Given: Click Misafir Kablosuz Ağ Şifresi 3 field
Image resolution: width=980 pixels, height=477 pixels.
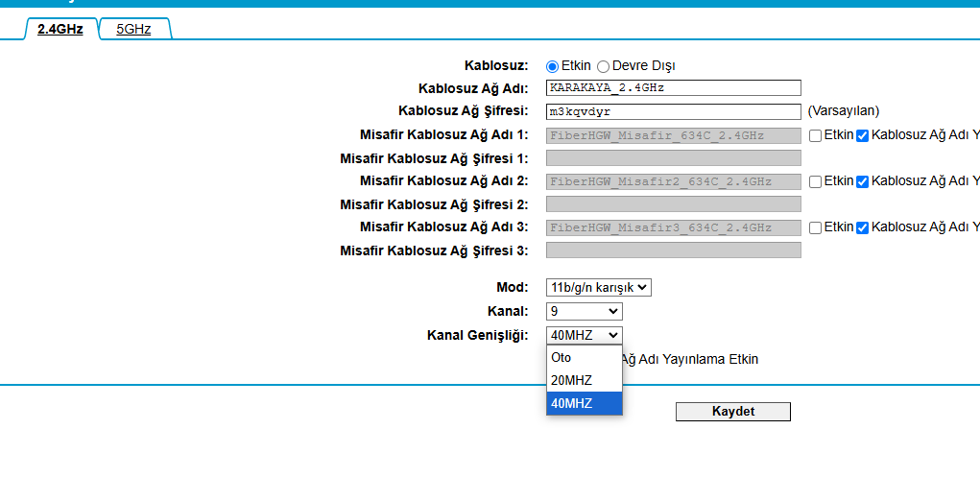Looking at the screenshot, I should (x=673, y=250).
